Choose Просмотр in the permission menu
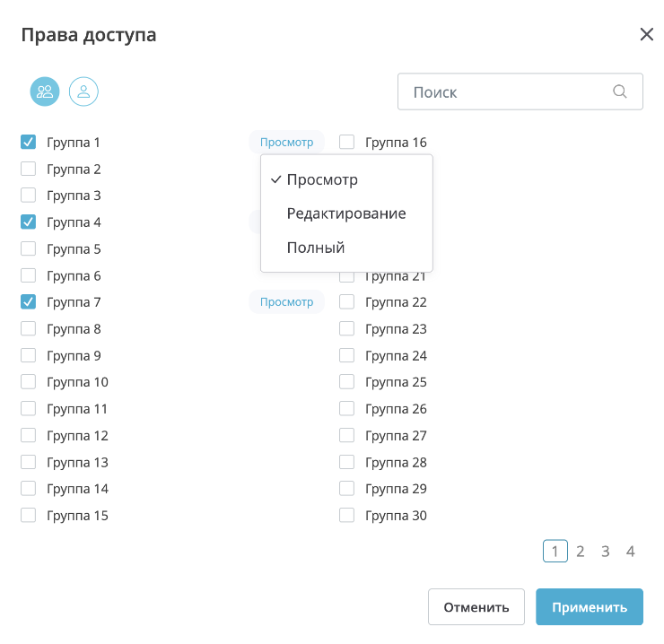The image size is (664, 644). coord(322,179)
